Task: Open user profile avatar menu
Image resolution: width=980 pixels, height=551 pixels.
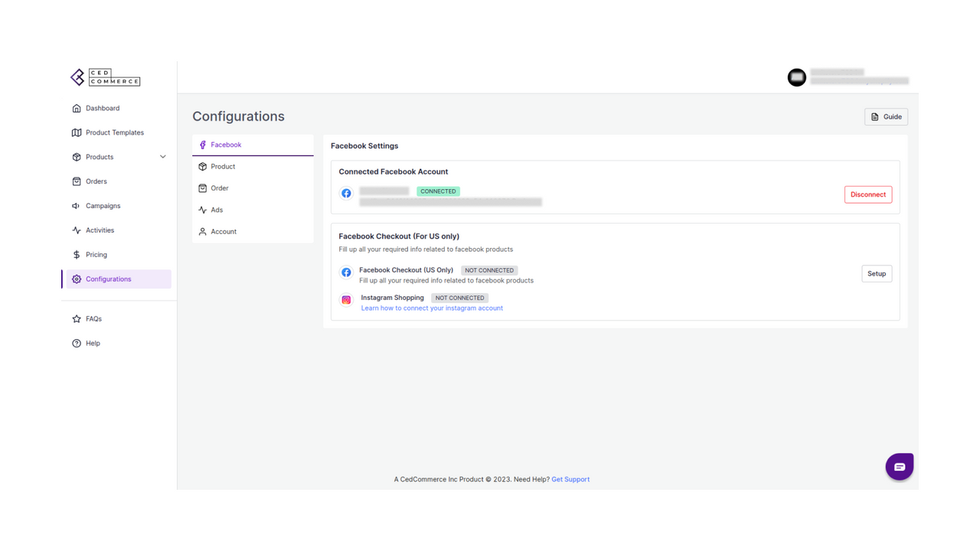Action: [797, 77]
